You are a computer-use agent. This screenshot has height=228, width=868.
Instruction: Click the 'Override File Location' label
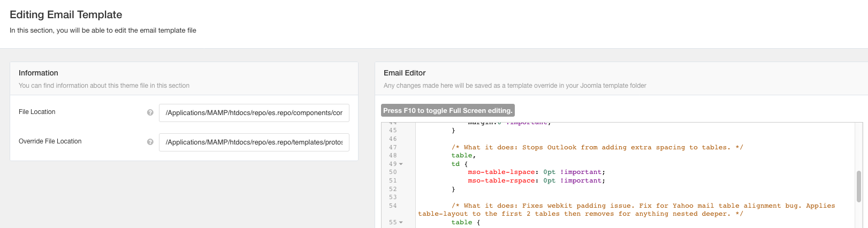coord(50,141)
